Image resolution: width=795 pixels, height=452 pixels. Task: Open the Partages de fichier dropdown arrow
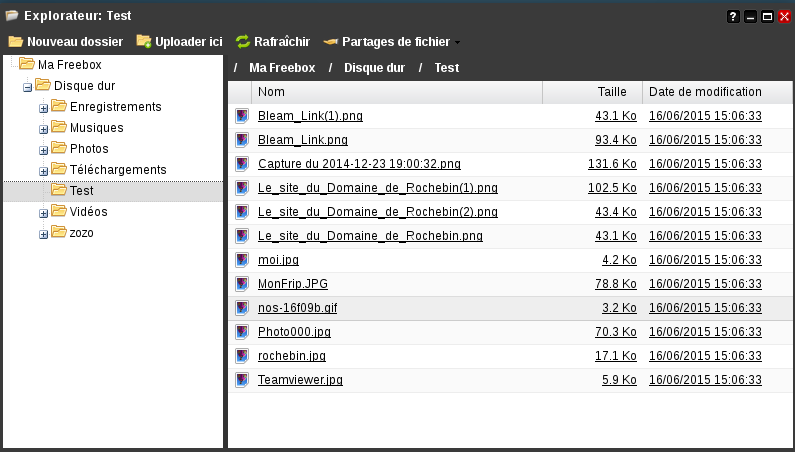(x=458, y=43)
